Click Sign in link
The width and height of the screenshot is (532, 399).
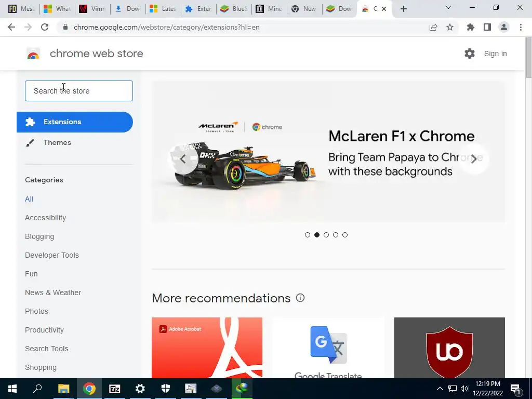495,54
